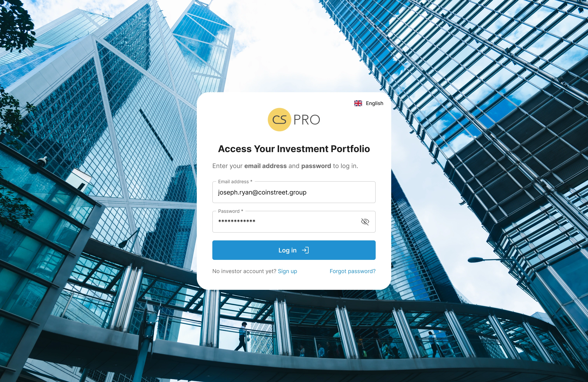Click the Log in button label

(x=287, y=250)
